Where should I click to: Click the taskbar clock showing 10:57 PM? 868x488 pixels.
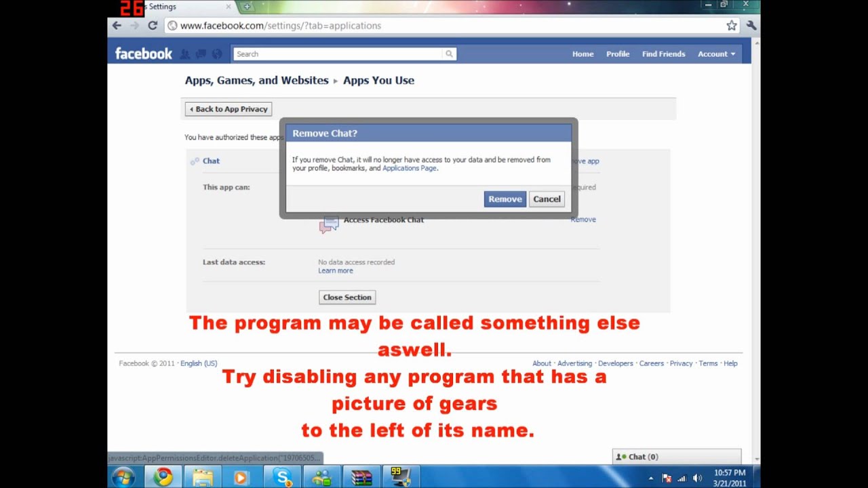pyautogui.click(x=730, y=478)
